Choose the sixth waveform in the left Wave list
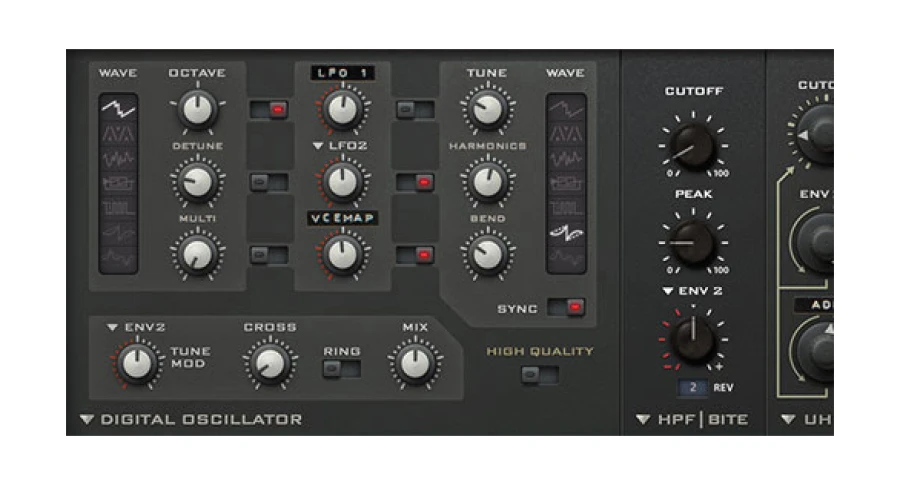 point(118,232)
